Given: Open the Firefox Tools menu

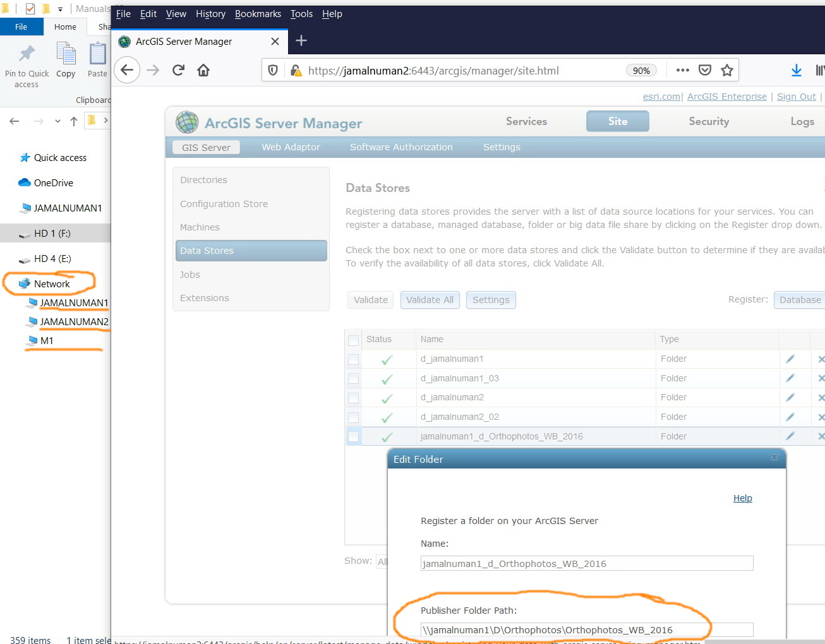Looking at the screenshot, I should click(301, 14).
